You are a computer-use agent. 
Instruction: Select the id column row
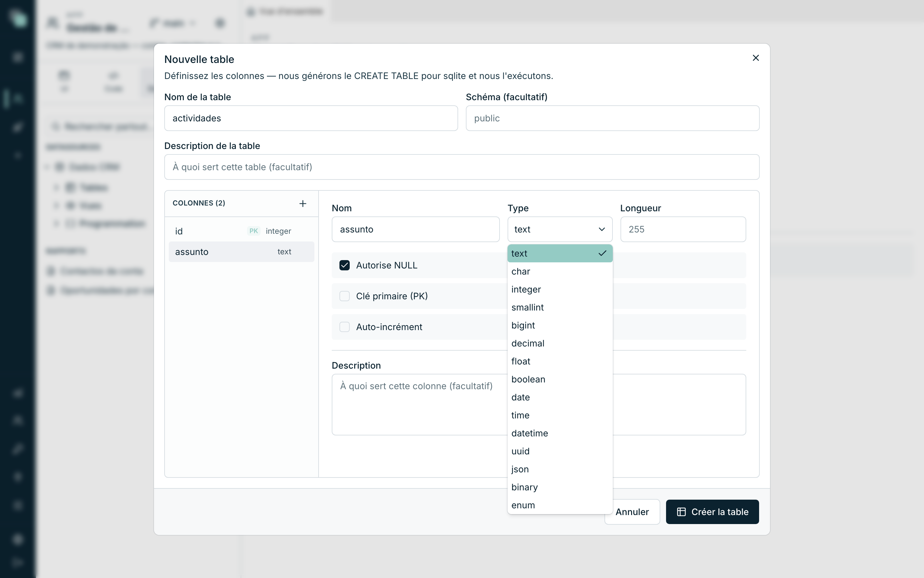pyautogui.click(x=241, y=231)
